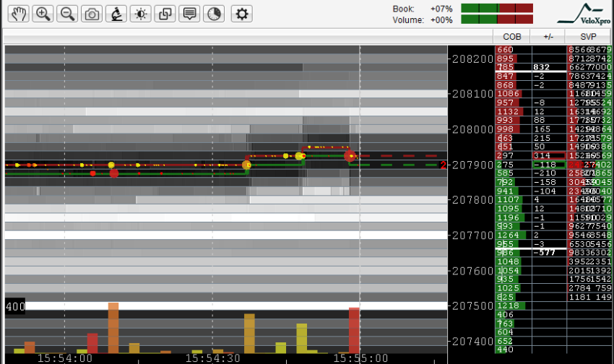This screenshot has width=614, height=364.
Task: Click the red 2 marker at last price
Action: click(443, 165)
